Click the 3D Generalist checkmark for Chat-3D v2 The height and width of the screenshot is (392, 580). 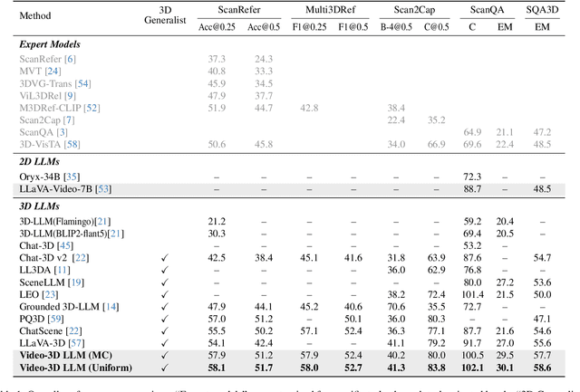click(x=164, y=257)
